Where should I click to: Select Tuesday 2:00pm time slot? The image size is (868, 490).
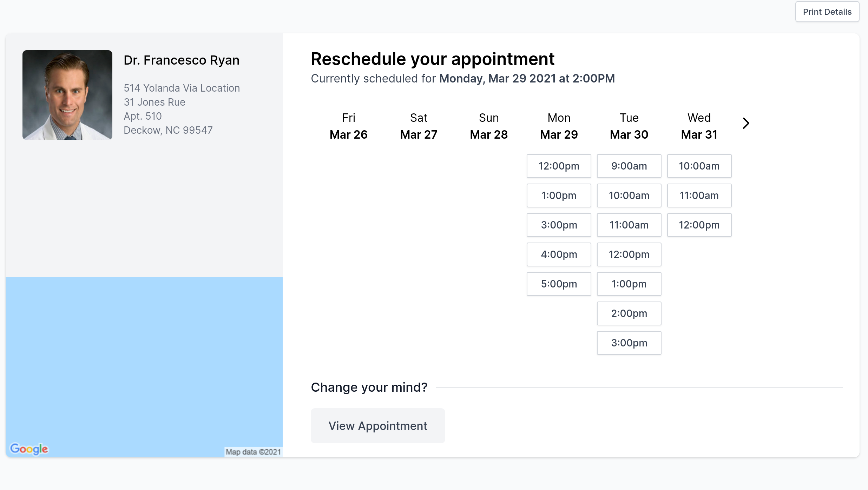pos(629,313)
